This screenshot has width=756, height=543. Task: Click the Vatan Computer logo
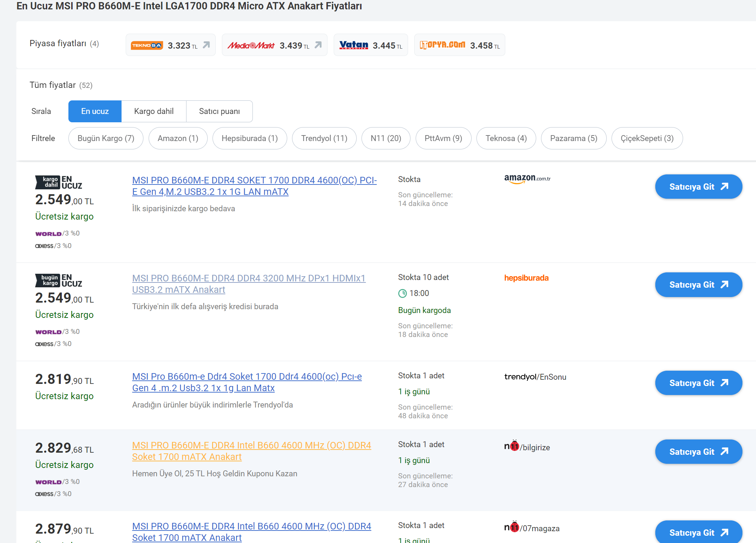coord(354,45)
